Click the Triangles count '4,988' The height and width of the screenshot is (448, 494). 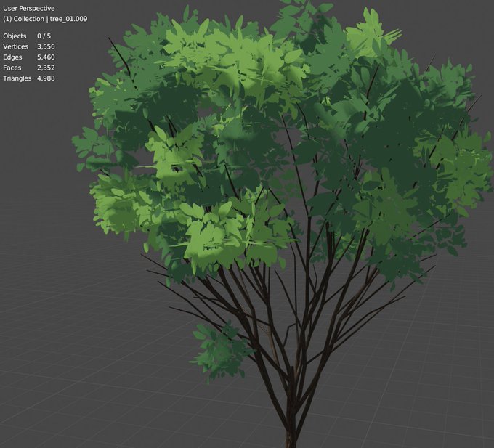pos(46,78)
